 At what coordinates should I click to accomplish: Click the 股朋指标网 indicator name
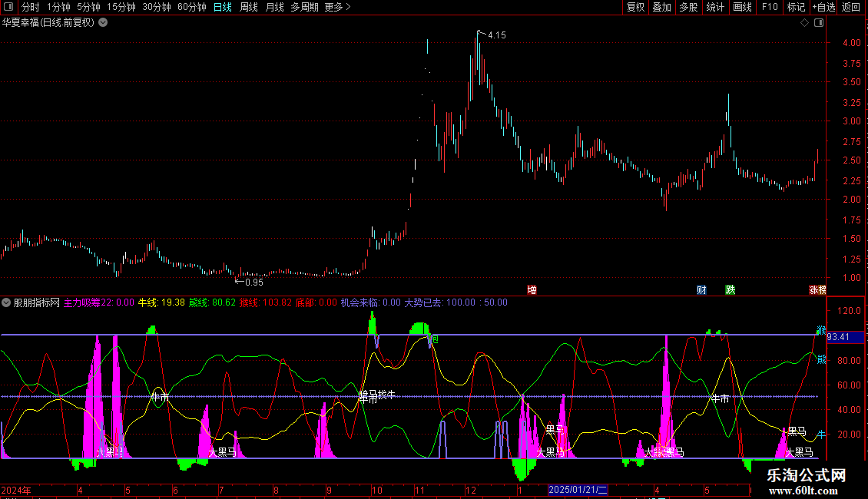tap(37, 302)
